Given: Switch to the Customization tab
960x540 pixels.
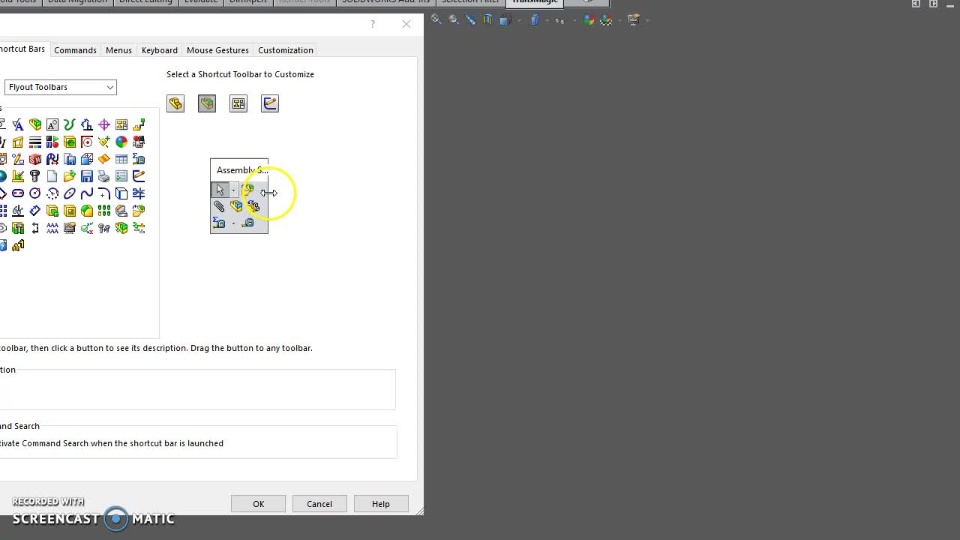Looking at the screenshot, I should coord(285,50).
